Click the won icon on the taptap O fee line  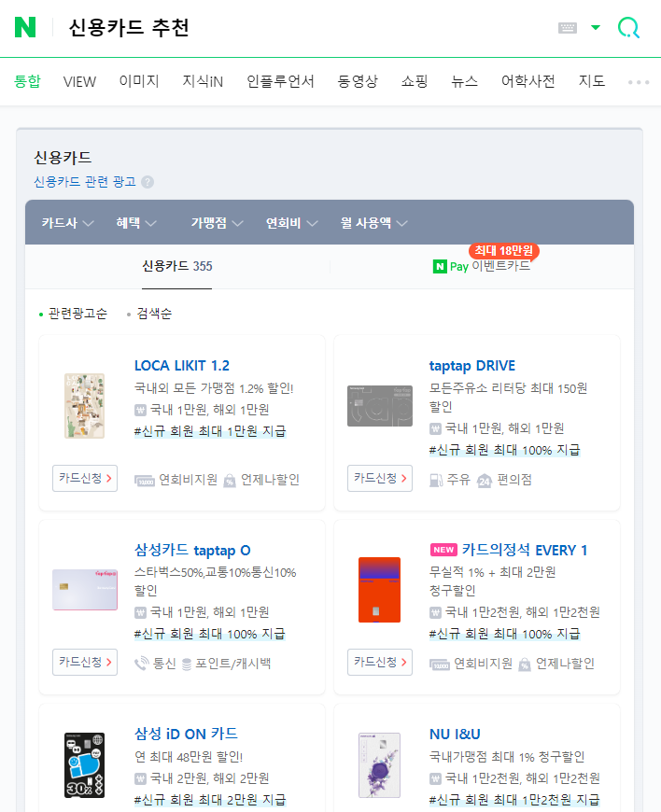point(140,612)
